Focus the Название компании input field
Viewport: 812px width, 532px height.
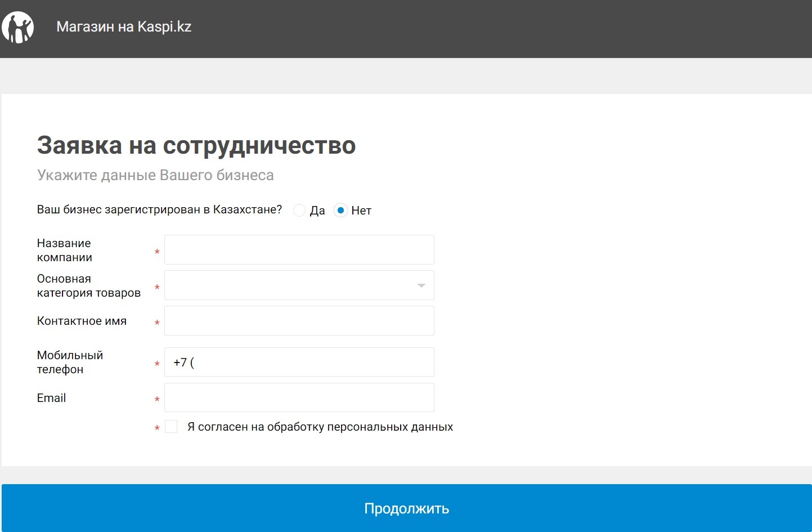click(299, 250)
